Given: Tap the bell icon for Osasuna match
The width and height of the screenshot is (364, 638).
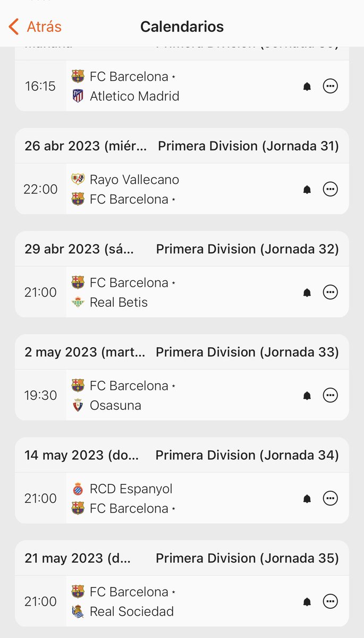Looking at the screenshot, I should click(307, 396).
